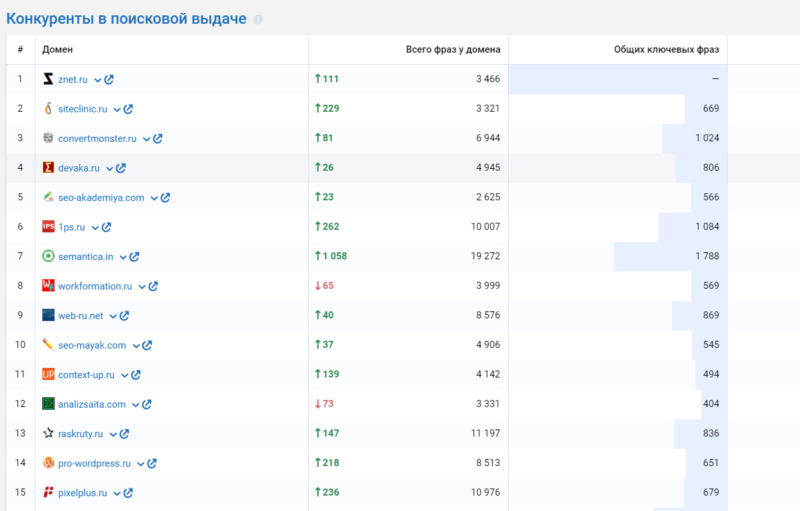Open the seo-akademiya.com domain link
The image size is (800, 511).
(x=101, y=198)
